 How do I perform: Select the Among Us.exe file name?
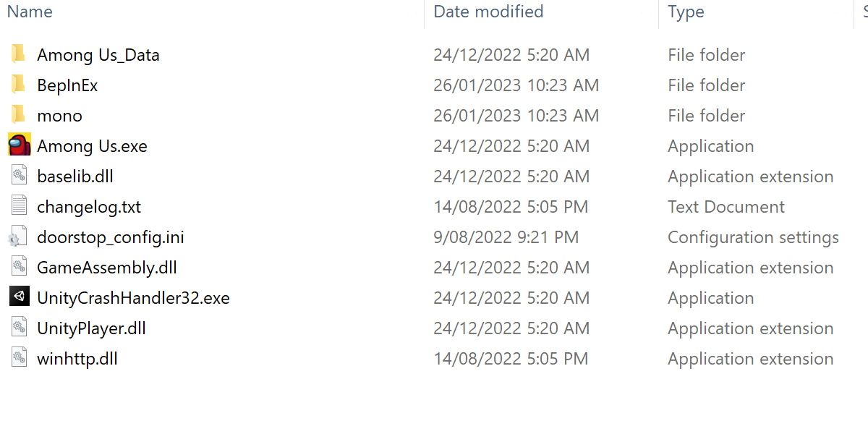tap(92, 146)
